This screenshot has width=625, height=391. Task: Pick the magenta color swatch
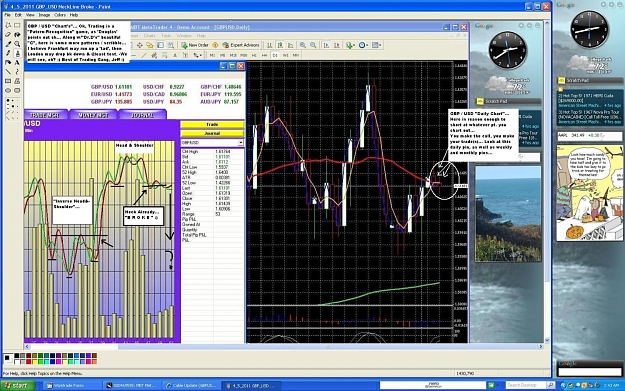point(59,362)
